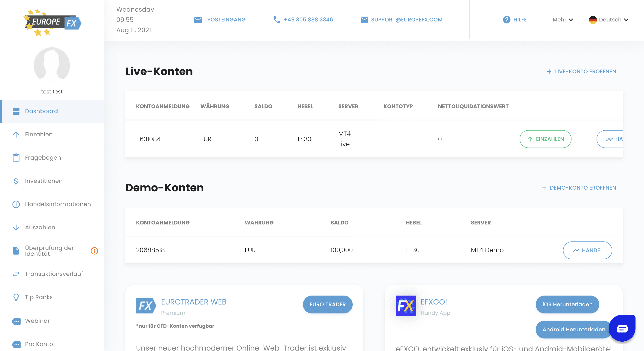Click the phone handset icon
The image size is (644, 351).
click(x=277, y=19)
